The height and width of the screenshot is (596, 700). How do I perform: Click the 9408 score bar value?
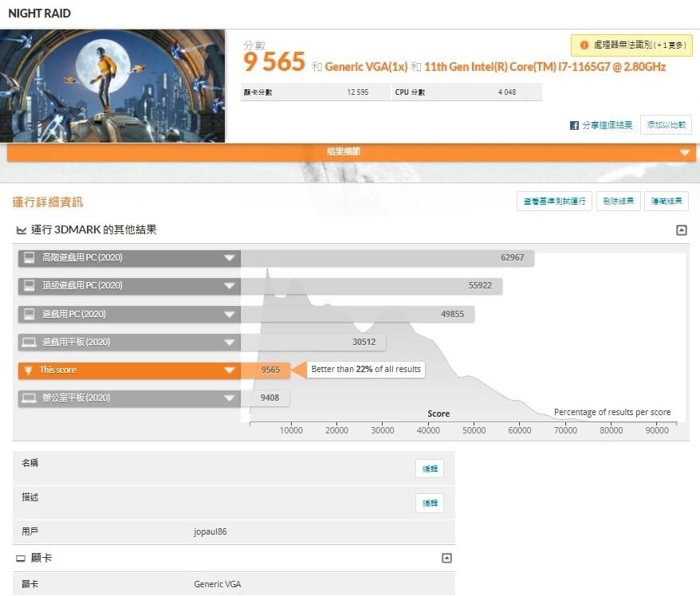click(x=269, y=398)
